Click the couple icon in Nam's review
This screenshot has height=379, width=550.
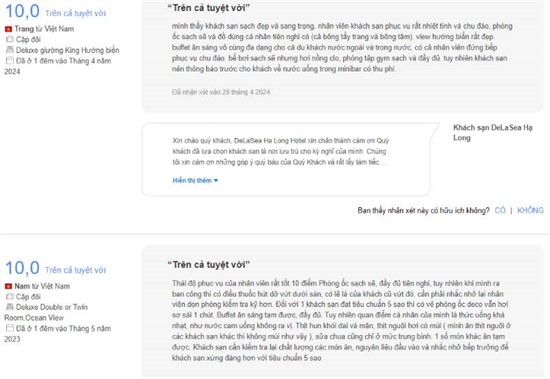[x=9, y=297]
